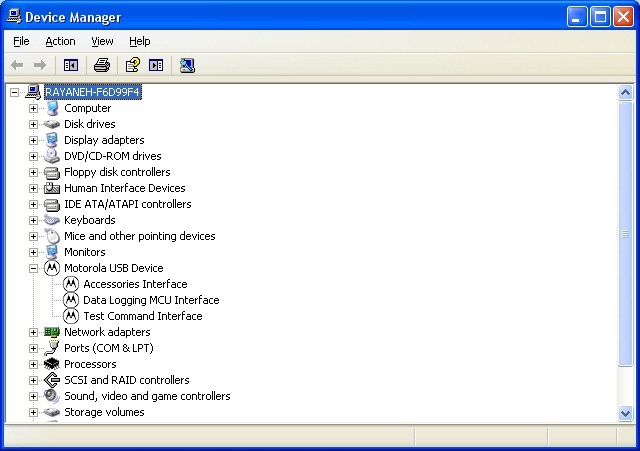The width and height of the screenshot is (640, 451).
Task: Select the Sound, video and game controllers label
Action: tap(147, 396)
